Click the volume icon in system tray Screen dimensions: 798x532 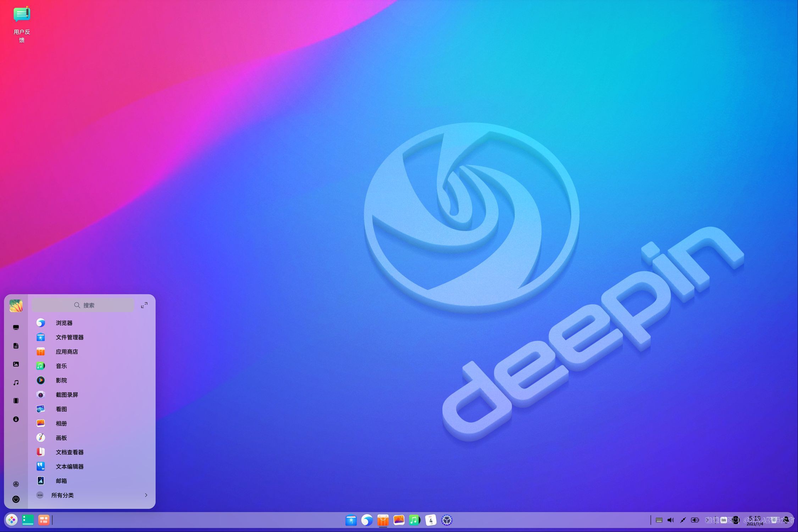[x=671, y=520]
